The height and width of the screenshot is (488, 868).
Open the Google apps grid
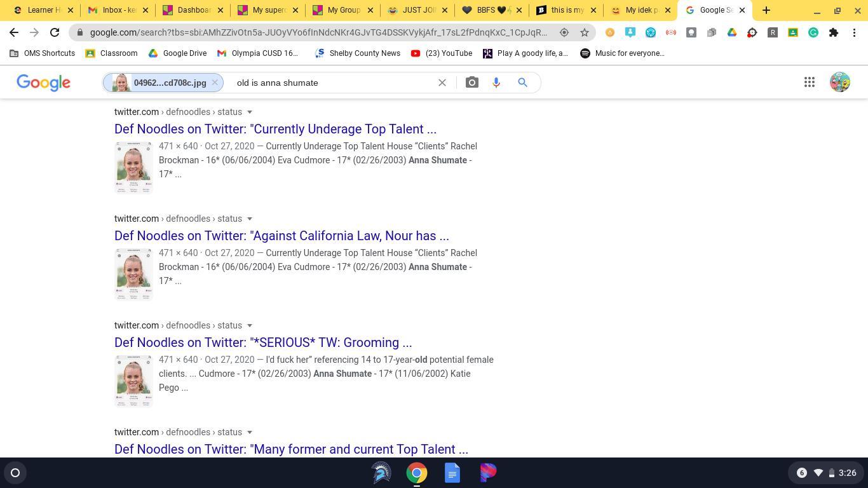click(810, 82)
